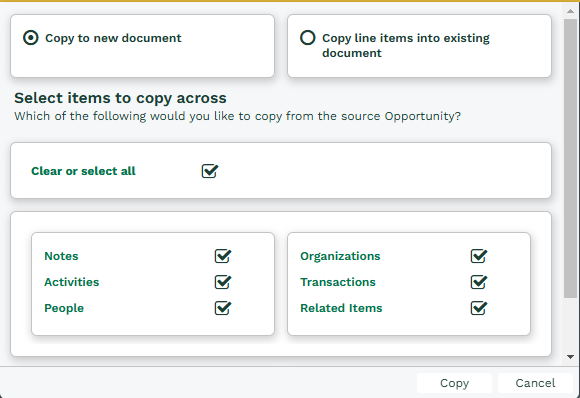580x398 pixels.
Task: Click the scrollbar up arrow
Action: point(570,11)
